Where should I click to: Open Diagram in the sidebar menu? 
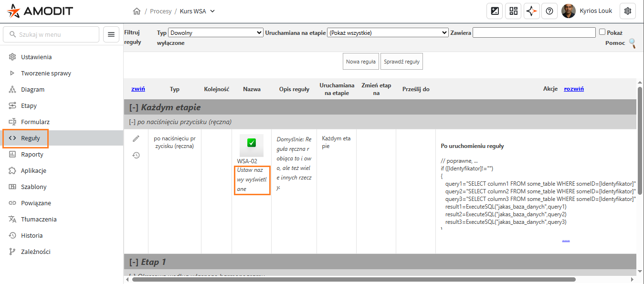32,89
